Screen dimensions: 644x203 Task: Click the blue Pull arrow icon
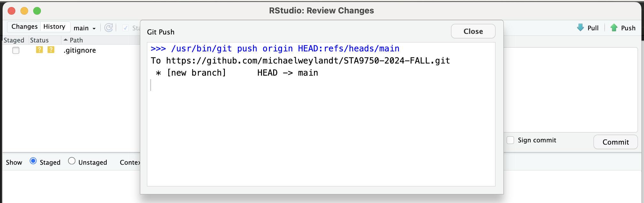[x=580, y=28]
